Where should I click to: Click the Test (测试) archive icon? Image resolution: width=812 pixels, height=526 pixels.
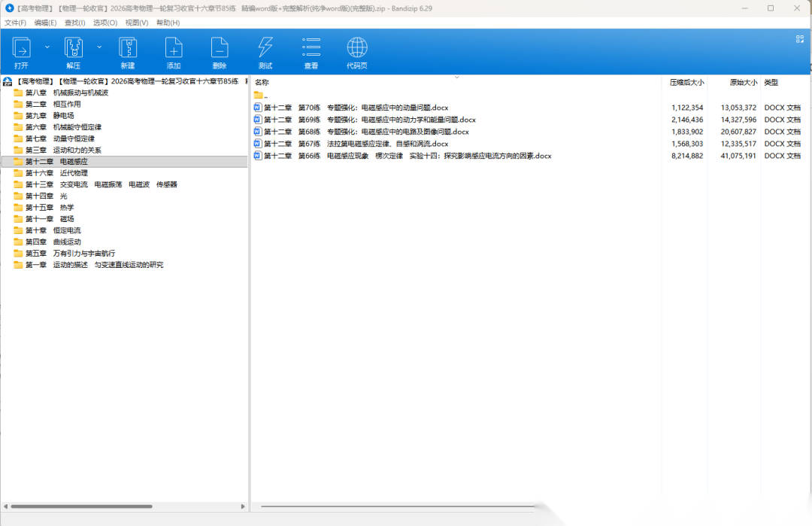pos(265,49)
